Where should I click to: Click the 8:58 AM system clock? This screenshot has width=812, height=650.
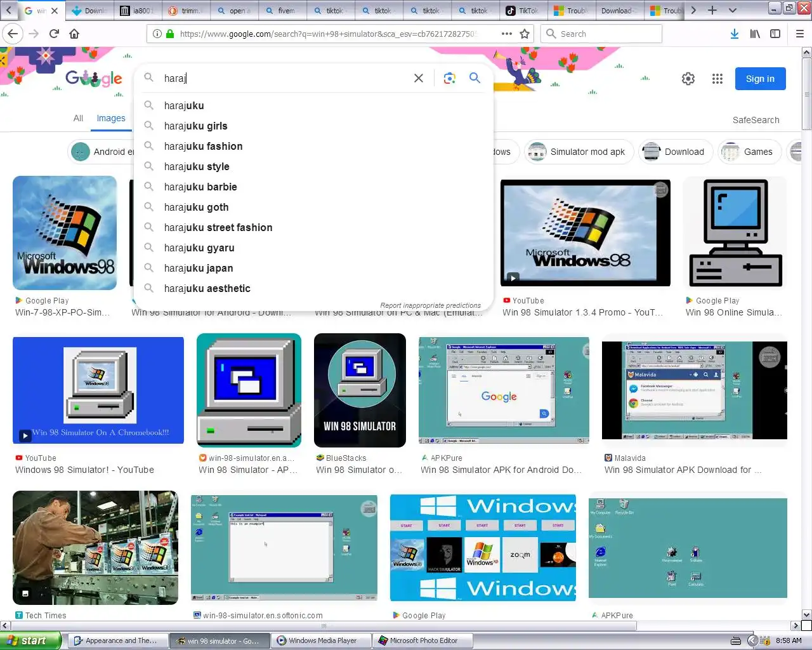point(789,640)
